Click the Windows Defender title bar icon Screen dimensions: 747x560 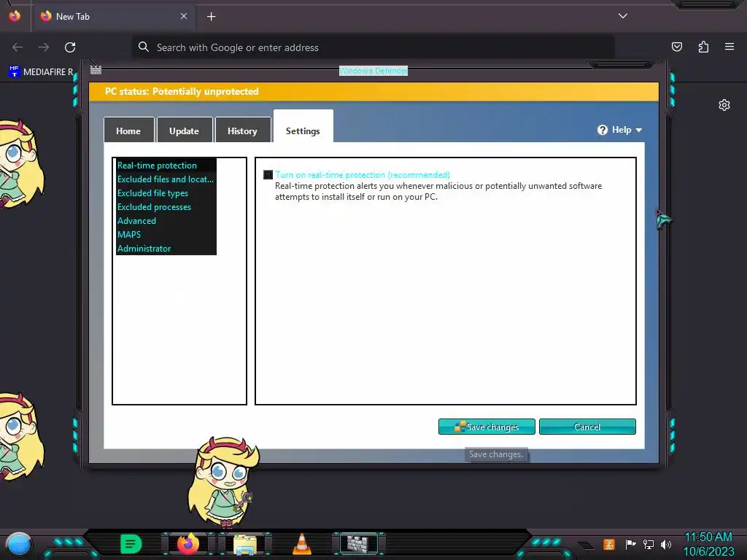tap(96, 70)
